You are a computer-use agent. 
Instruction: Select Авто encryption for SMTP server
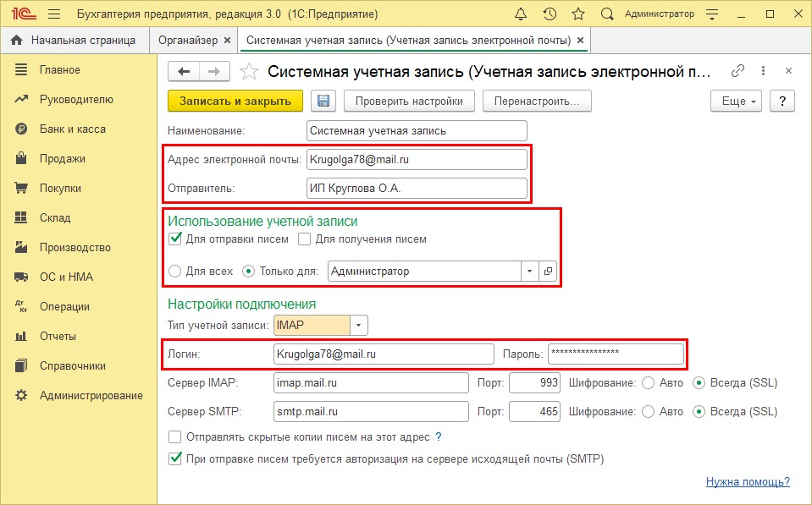(x=648, y=412)
